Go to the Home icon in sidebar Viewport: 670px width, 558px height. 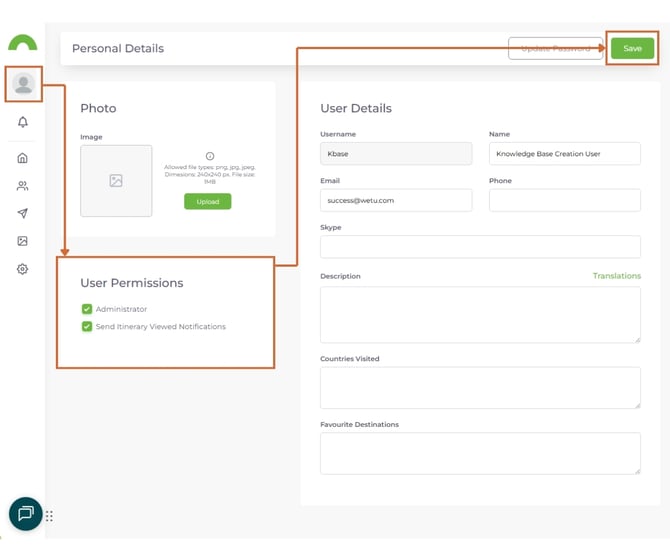[x=23, y=158]
